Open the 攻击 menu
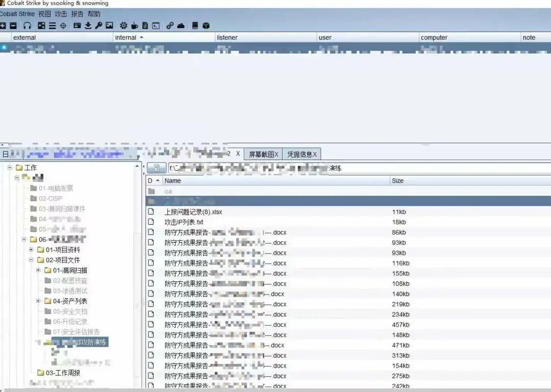 [x=61, y=14]
